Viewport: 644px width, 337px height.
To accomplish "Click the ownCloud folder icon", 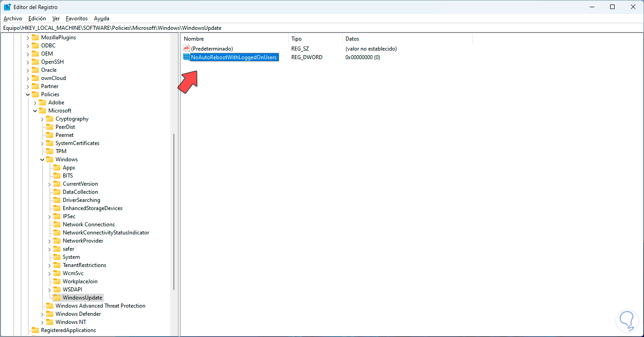I will click(x=35, y=78).
